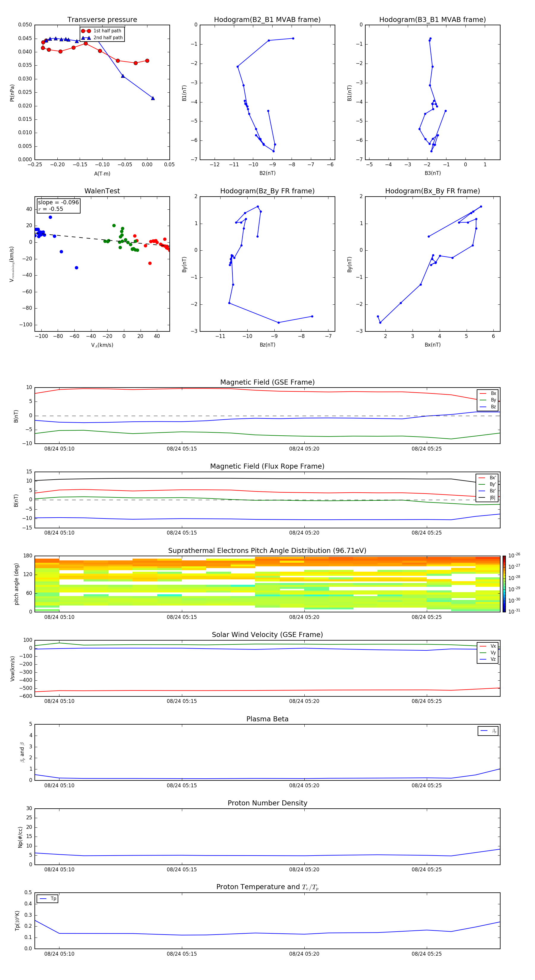This screenshot has width=535, height=980.
Task: Click 08/24 05:10 tick in temperature plot
Action: click(59, 954)
